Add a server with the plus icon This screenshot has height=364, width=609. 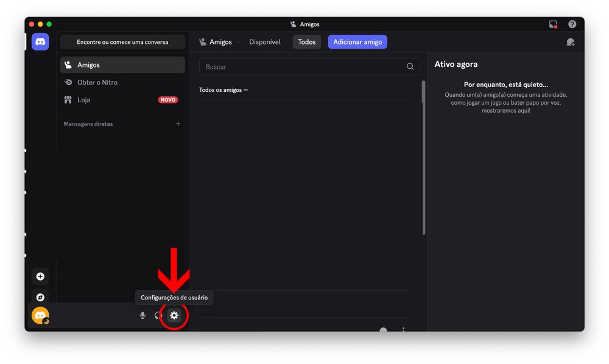click(40, 276)
